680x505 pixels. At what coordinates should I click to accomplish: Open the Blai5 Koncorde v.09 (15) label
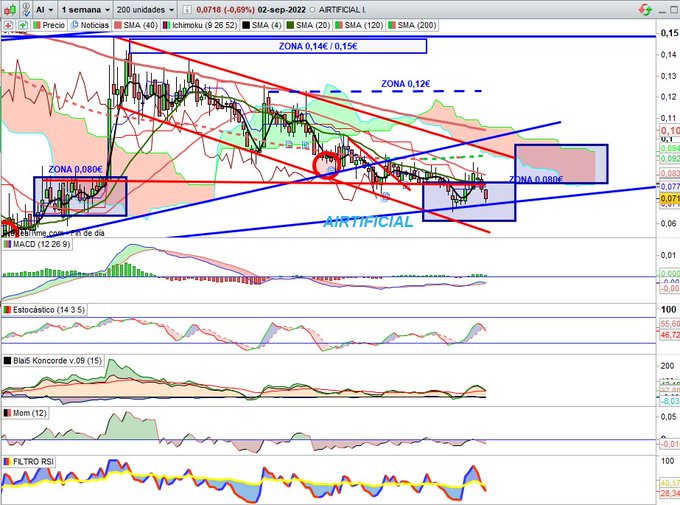[57, 361]
